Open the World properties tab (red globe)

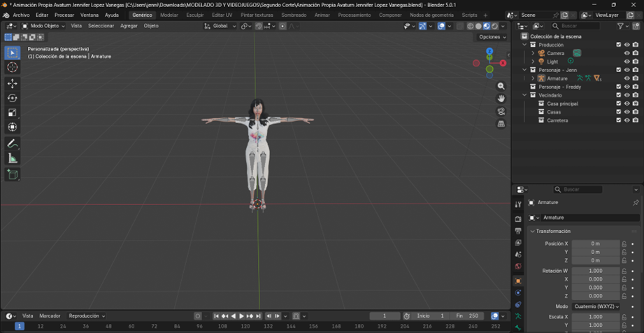[518, 267]
